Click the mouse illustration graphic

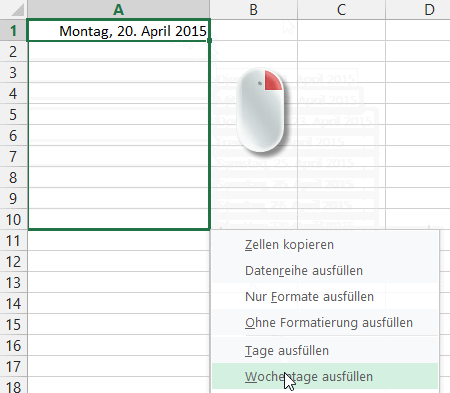[261, 110]
